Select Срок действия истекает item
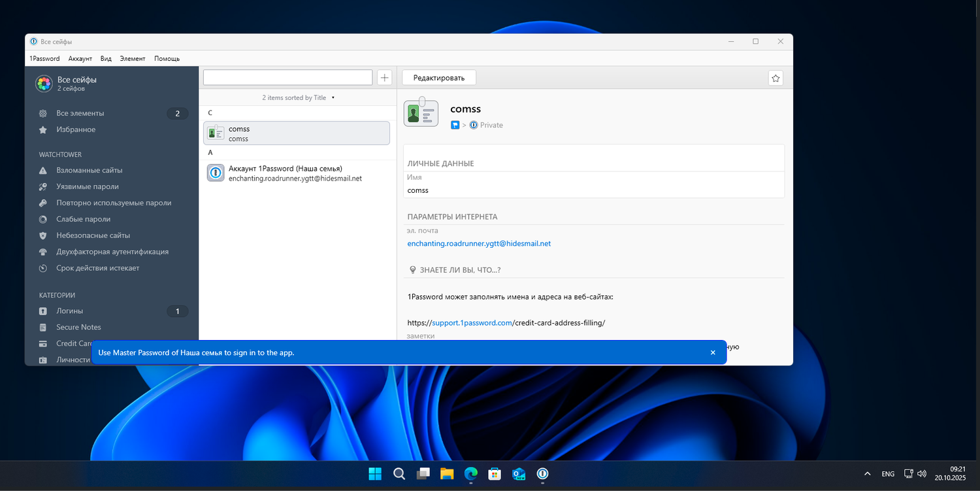The width and height of the screenshot is (980, 491). click(x=97, y=268)
